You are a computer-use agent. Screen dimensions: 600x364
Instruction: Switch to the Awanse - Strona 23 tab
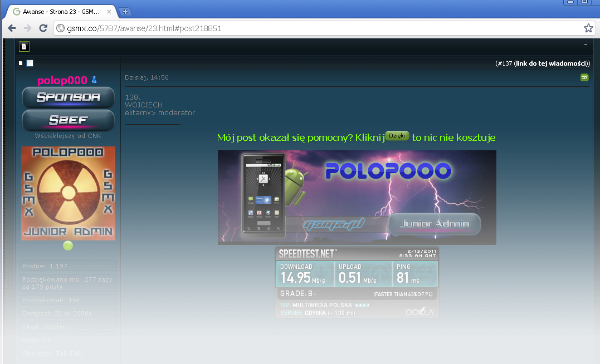tap(60, 11)
